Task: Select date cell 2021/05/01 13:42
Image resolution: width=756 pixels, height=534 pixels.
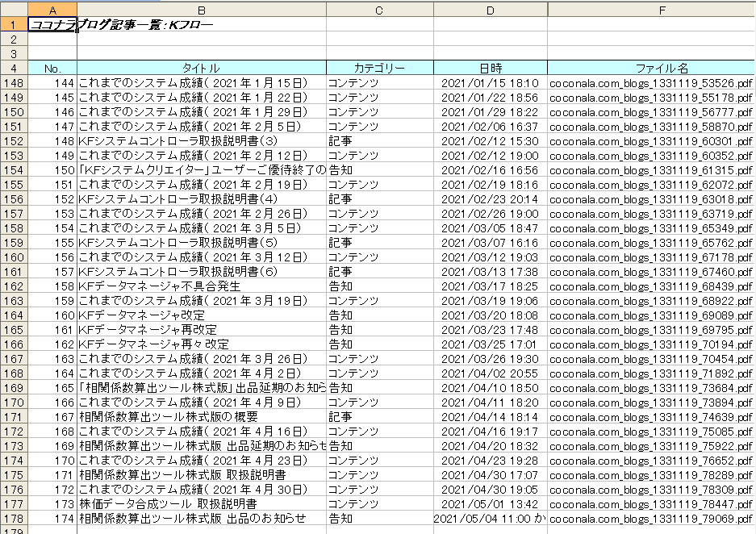Action: [491, 504]
